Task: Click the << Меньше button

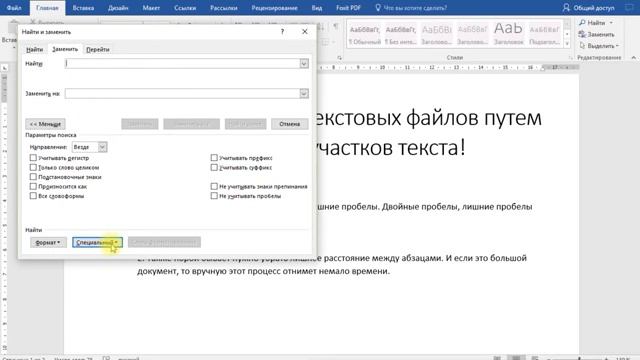Action: [45, 124]
